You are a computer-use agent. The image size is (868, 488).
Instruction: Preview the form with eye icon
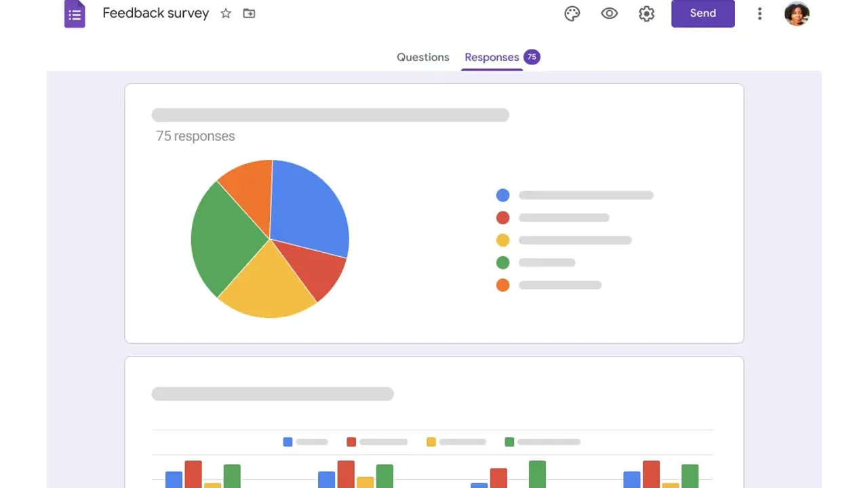(x=609, y=14)
